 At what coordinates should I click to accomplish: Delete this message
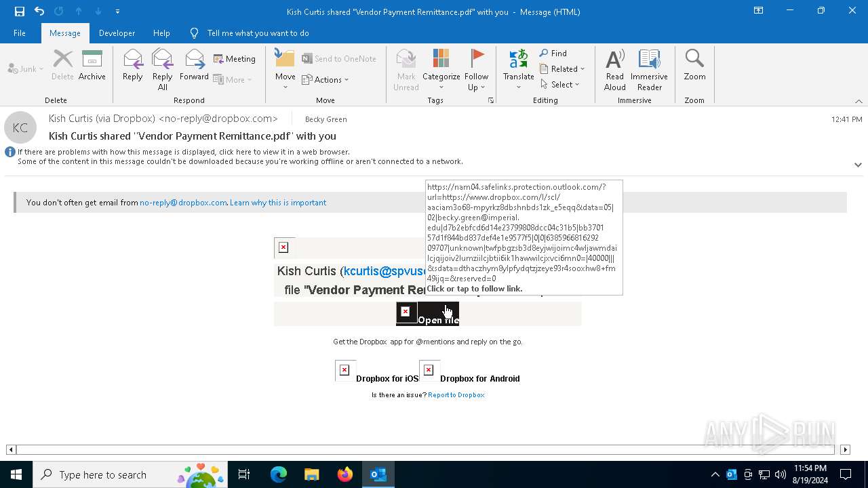coord(62,66)
